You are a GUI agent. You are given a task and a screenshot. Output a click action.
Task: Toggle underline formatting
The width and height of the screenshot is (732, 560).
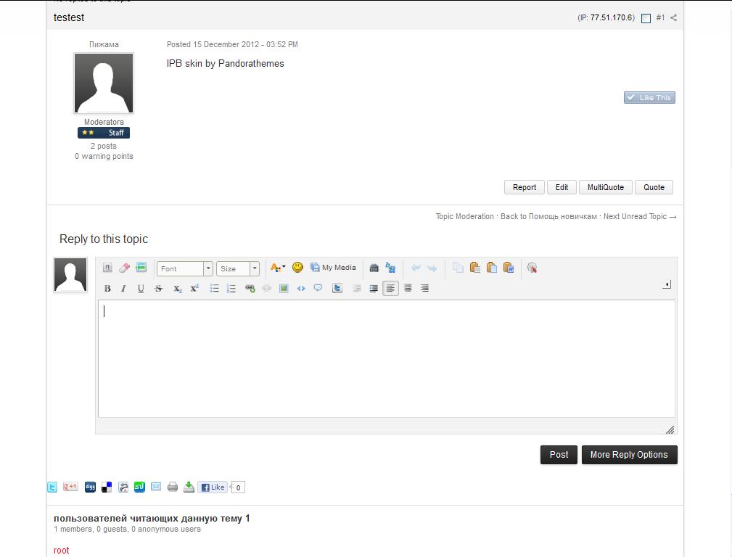pyautogui.click(x=141, y=289)
